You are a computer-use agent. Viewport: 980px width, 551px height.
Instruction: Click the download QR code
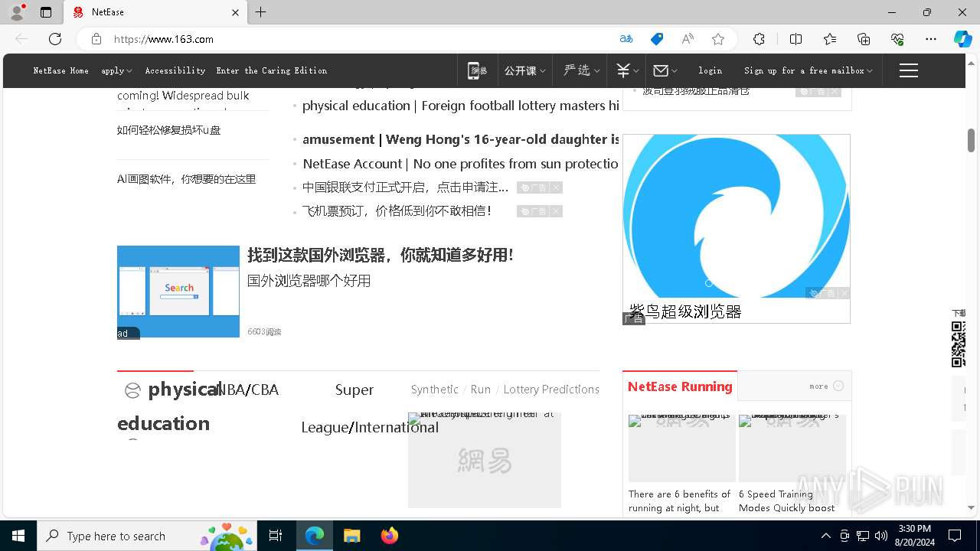958,344
